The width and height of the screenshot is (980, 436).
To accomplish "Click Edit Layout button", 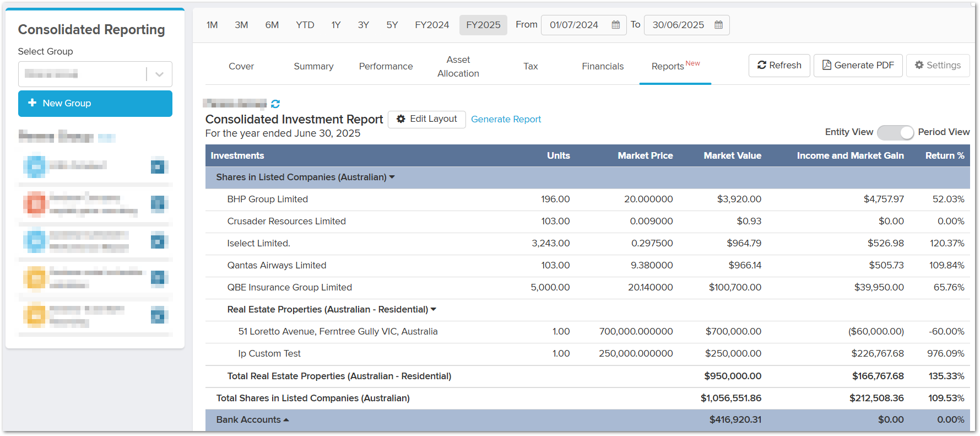I will 427,119.
